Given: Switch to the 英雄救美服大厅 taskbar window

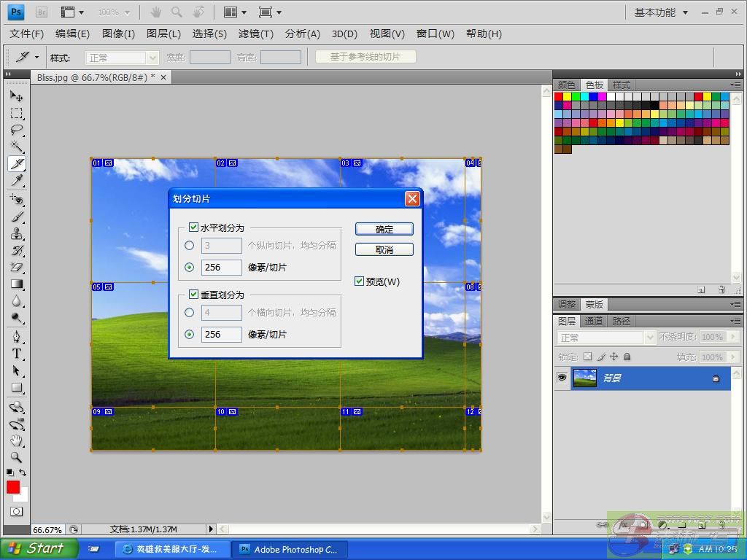Looking at the screenshot, I should tap(173, 549).
